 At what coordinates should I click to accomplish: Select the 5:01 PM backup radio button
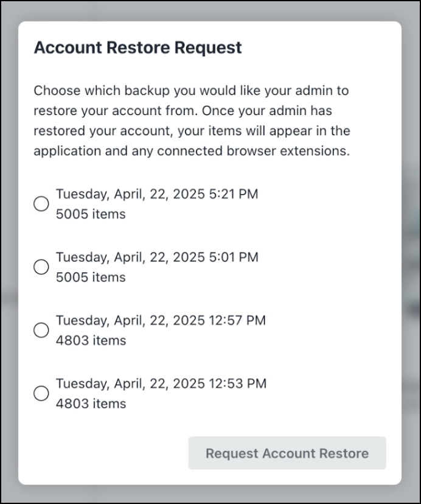(41, 267)
